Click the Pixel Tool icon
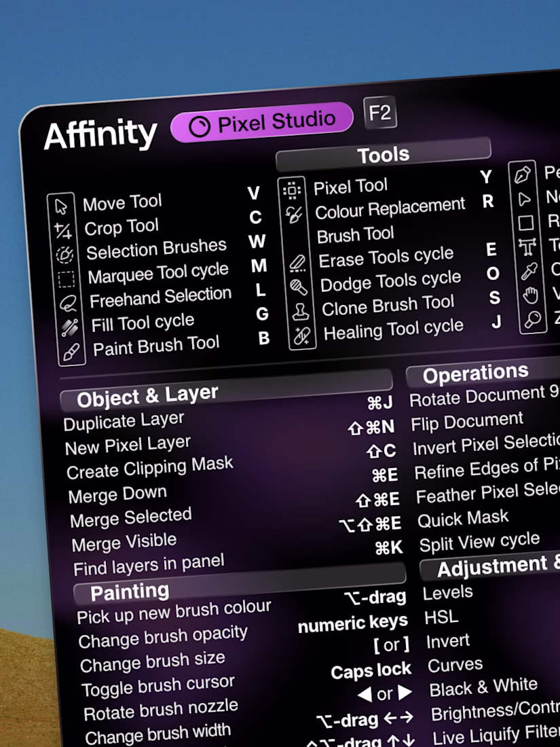 [292, 190]
